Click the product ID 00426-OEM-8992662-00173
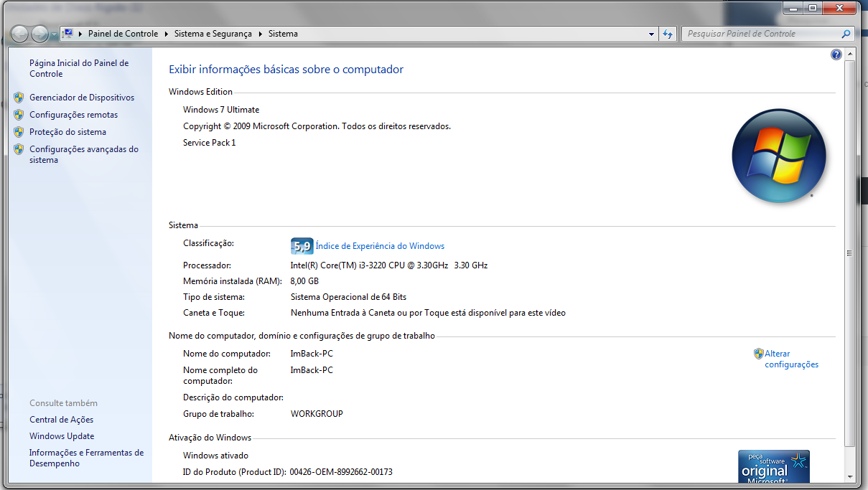868x490 pixels. point(341,472)
